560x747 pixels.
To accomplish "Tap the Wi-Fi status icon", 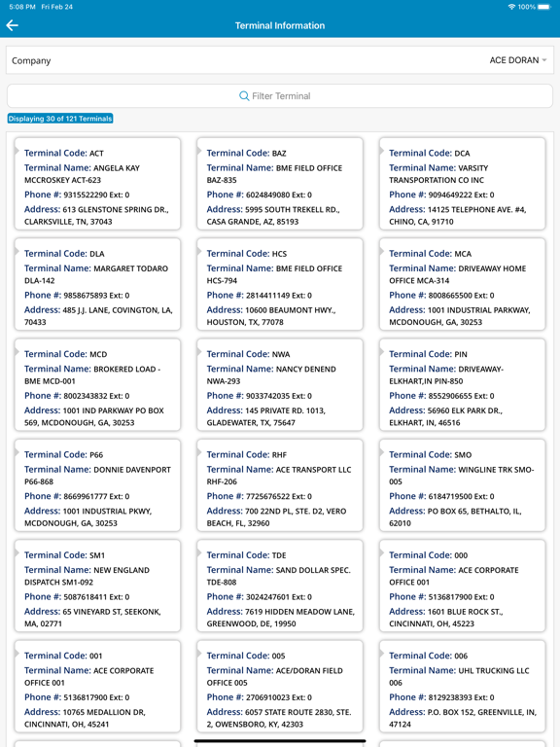I will tap(511, 7).
